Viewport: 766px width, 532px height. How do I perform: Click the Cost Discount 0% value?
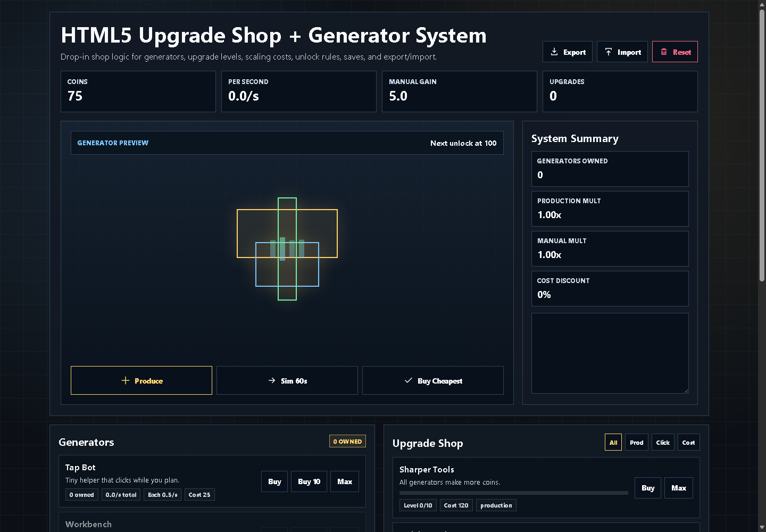pyautogui.click(x=544, y=295)
